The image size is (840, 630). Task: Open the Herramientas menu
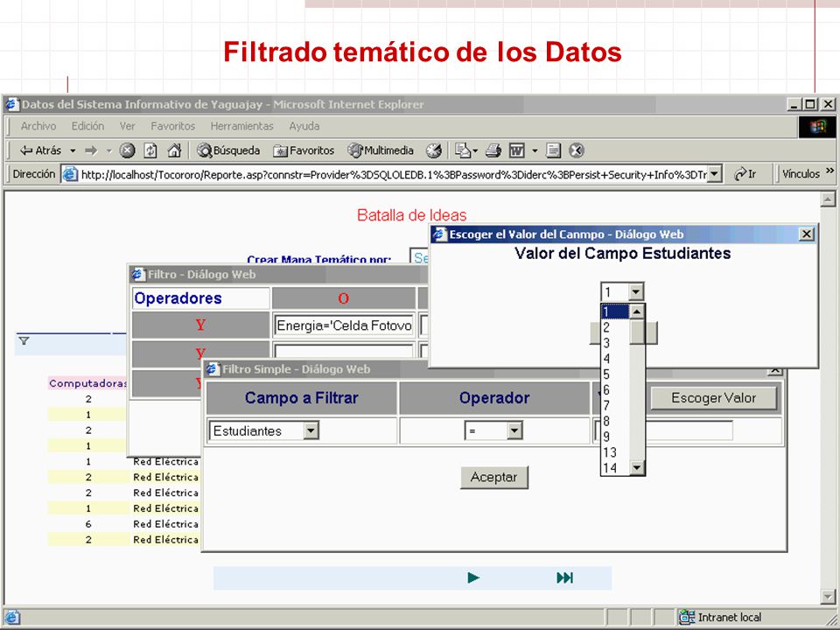[241, 126]
